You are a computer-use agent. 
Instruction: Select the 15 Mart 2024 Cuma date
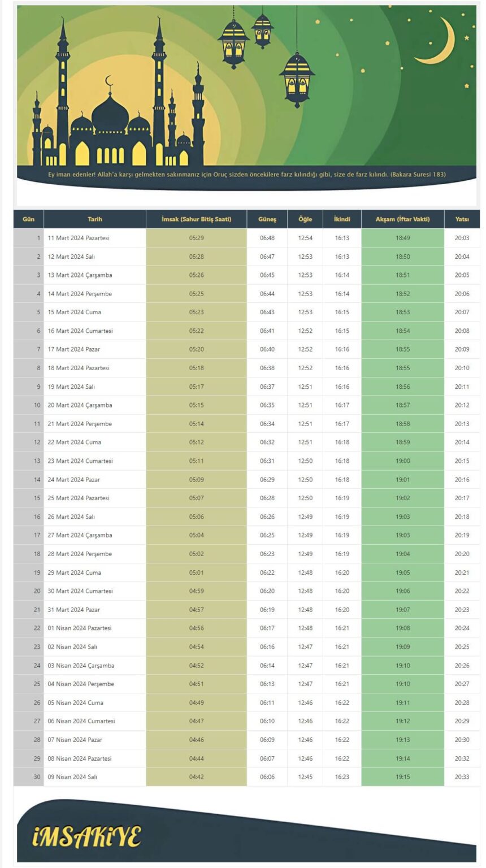75,312
